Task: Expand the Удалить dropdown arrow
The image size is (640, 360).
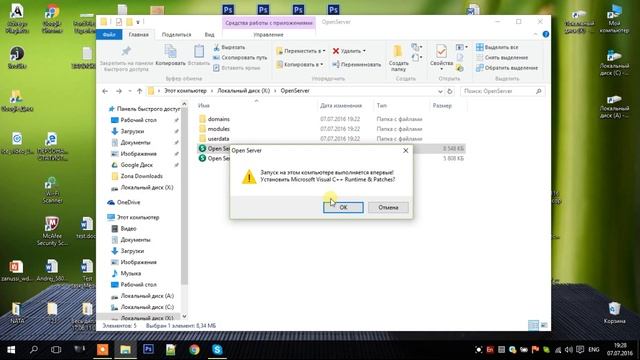Action: point(364,51)
